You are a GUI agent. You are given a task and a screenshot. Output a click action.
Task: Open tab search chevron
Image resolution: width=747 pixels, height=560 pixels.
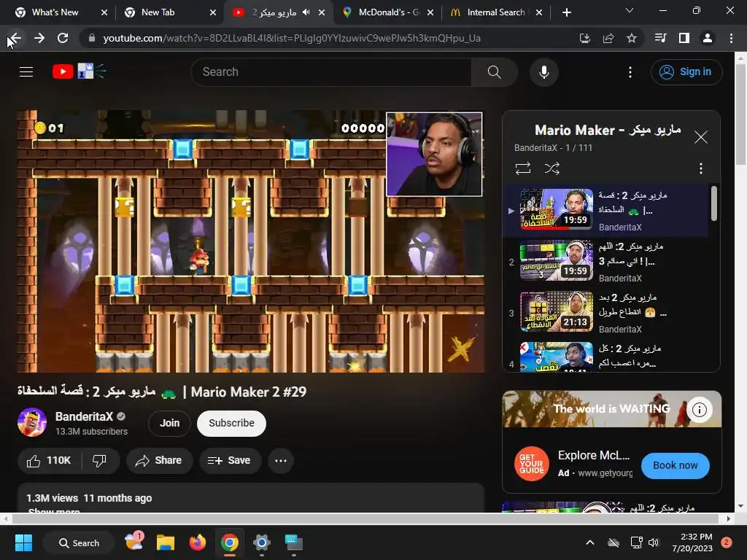(630, 10)
